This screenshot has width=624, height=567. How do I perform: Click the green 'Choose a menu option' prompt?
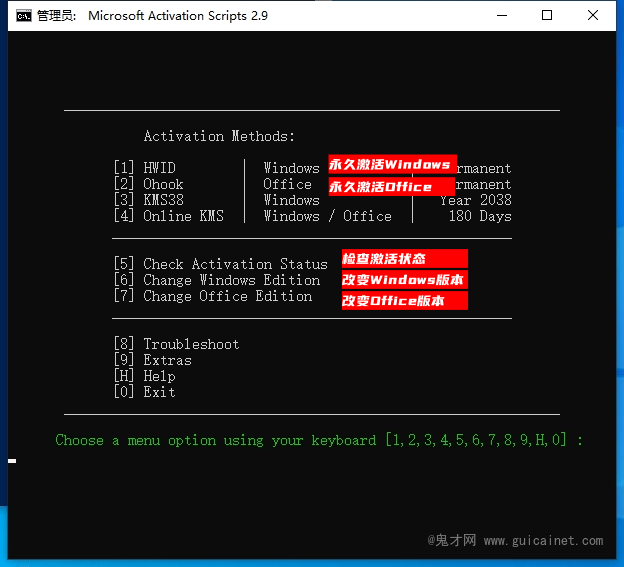coord(319,440)
